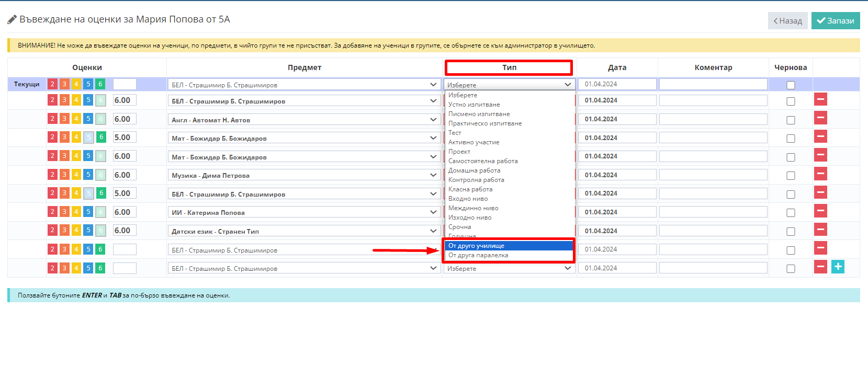This screenshot has height=366, width=868.
Task: Pick grade 2 in the ИИ row
Action: tap(52, 212)
